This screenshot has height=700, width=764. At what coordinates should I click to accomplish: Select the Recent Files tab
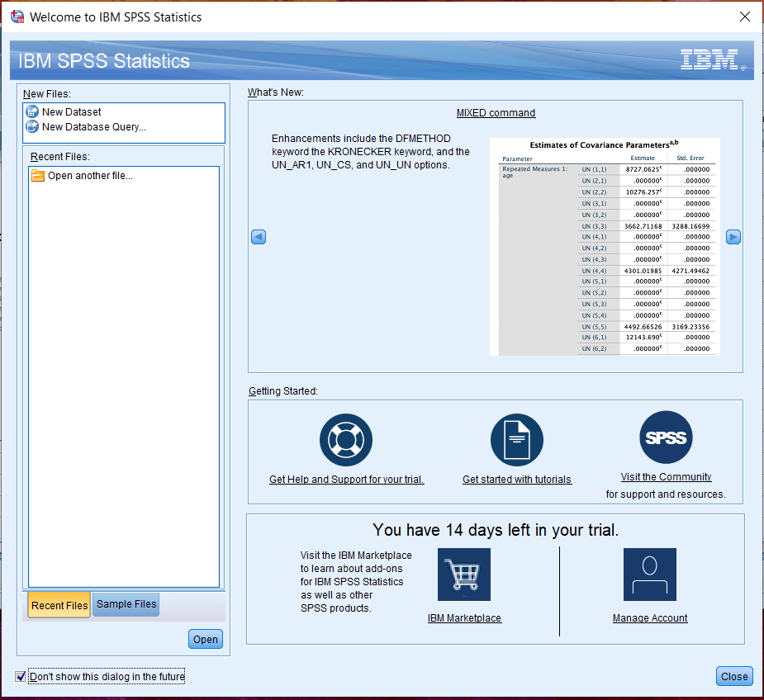pos(58,605)
